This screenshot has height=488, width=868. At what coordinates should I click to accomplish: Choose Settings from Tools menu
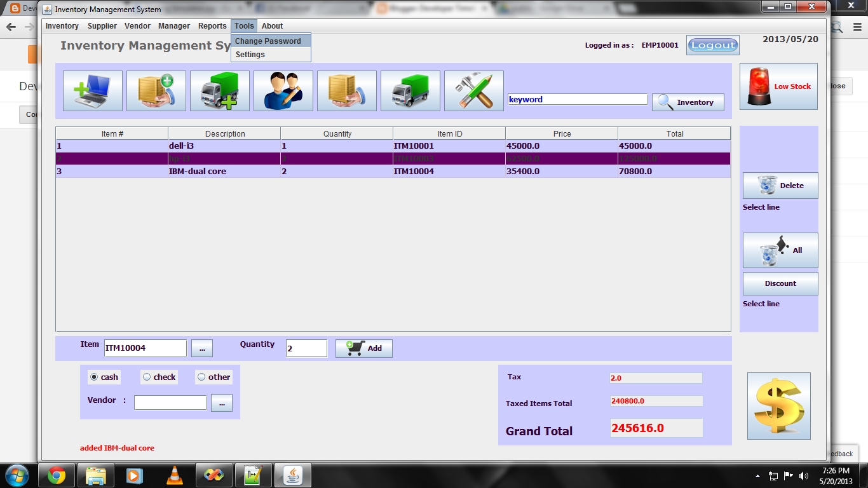271,55
